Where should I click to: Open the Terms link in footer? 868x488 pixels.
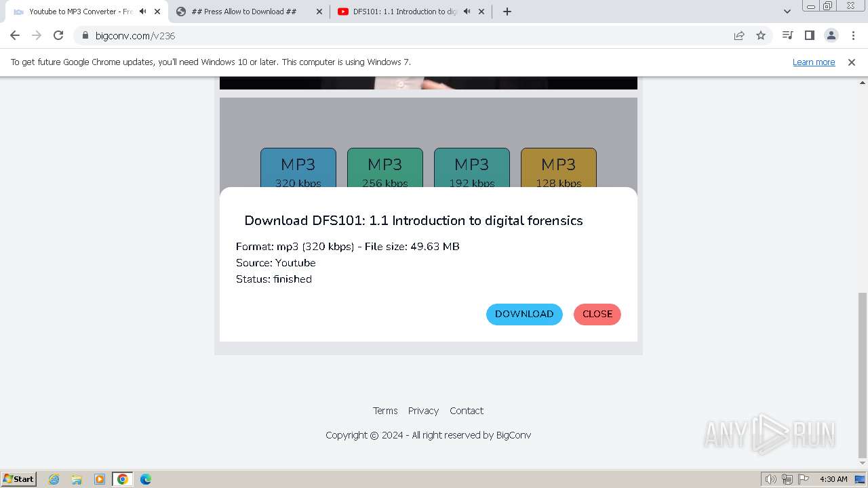385,411
